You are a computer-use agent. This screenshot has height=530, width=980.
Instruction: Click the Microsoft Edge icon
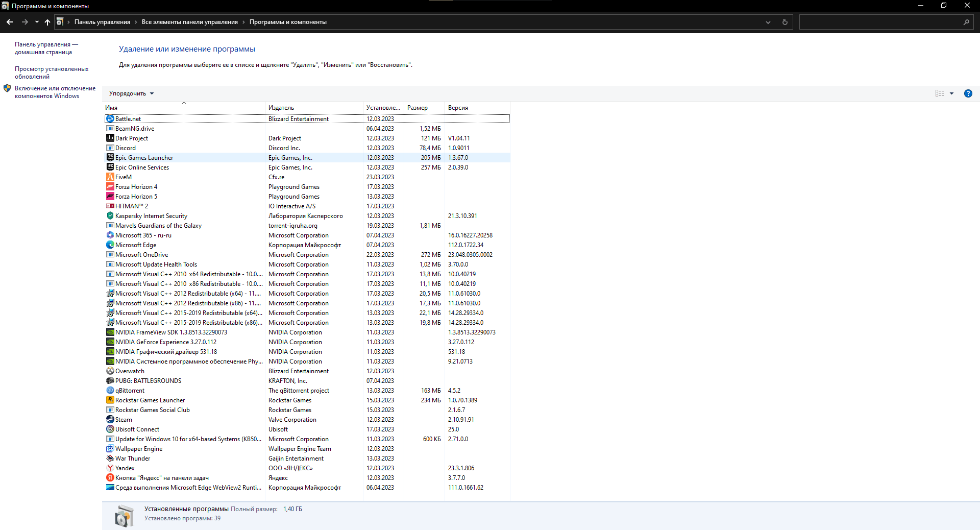click(x=110, y=245)
